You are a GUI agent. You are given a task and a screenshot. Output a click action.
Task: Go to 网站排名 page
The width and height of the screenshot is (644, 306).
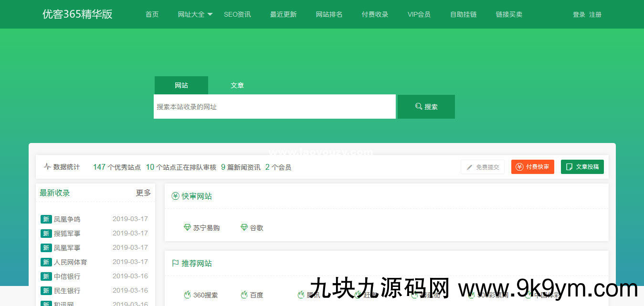329,14
